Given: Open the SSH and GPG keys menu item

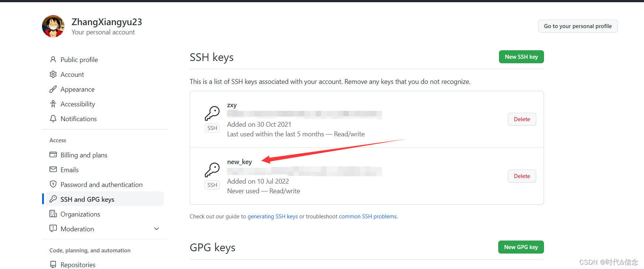Looking at the screenshot, I should pos(87,199).
